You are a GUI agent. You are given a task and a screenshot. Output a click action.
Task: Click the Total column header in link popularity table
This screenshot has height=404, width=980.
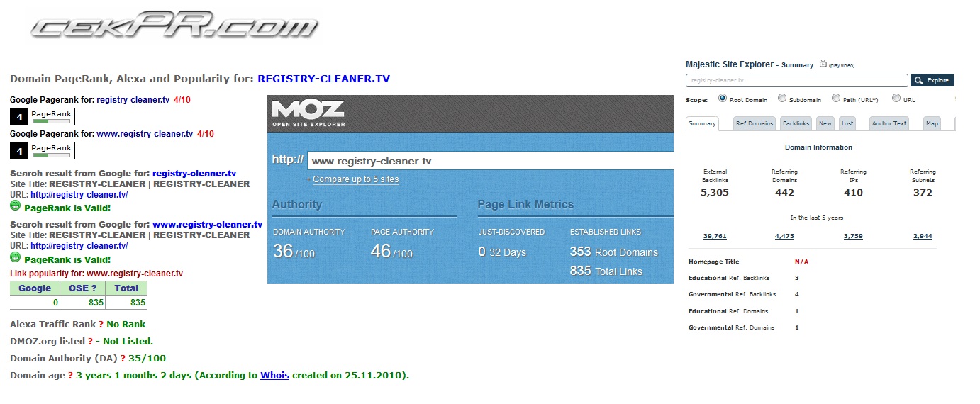(x=126, y=288)
